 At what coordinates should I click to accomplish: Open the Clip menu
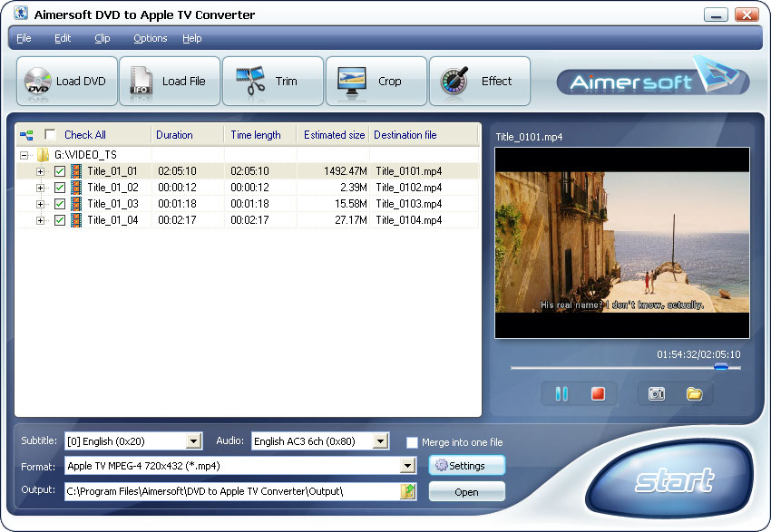102,38
